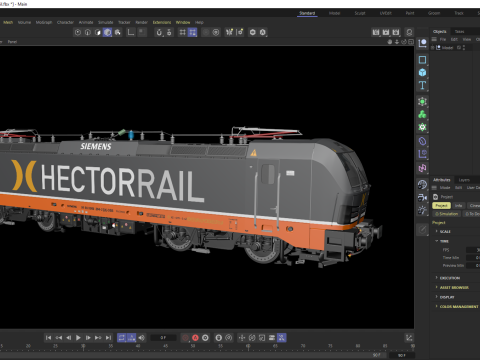Image resolution: width=480 pixels, height=360 pixels.
Task: Expand the Model object tree node
Action: pyautogui.click(x=433, y=48)
